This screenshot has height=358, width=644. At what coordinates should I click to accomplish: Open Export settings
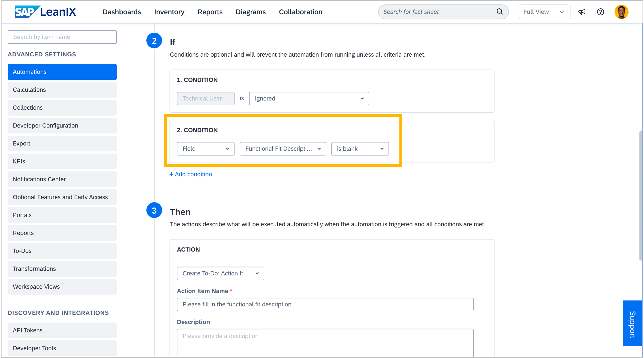(x=62, y=143)
